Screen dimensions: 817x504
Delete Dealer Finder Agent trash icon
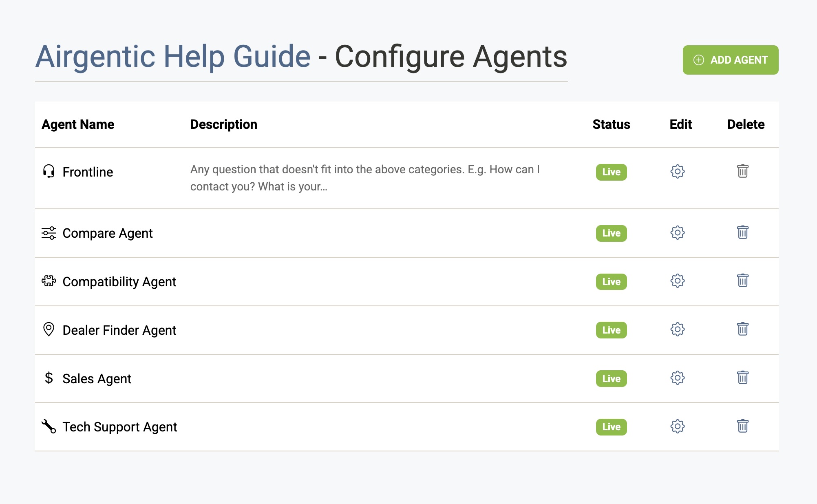[742, 329]
